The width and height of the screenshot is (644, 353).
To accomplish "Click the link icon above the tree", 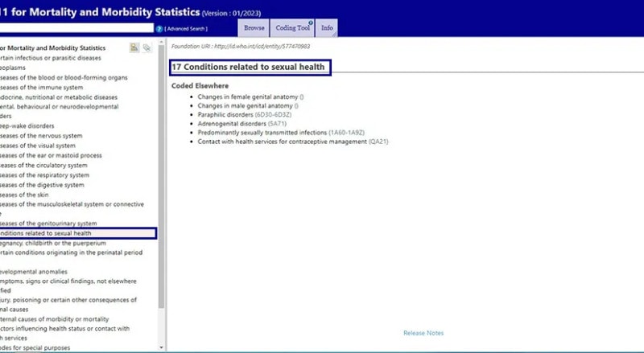I will 147,48.
